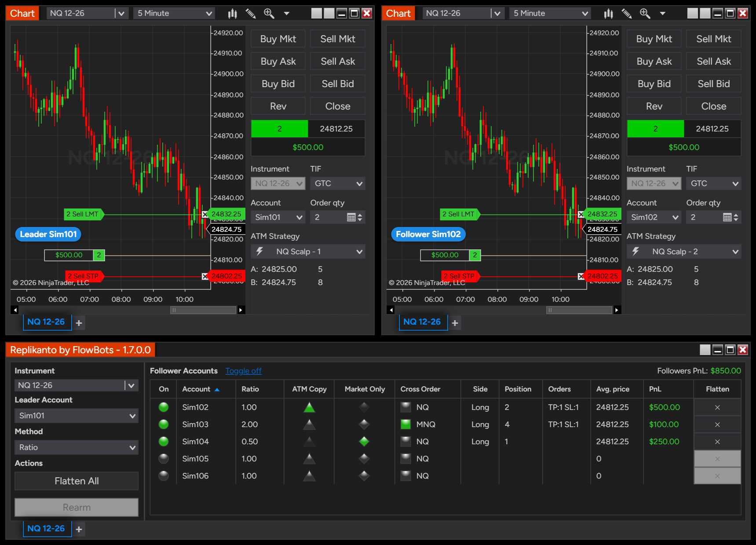Toggle Market Only diamond for Sim104

point(364,441)
